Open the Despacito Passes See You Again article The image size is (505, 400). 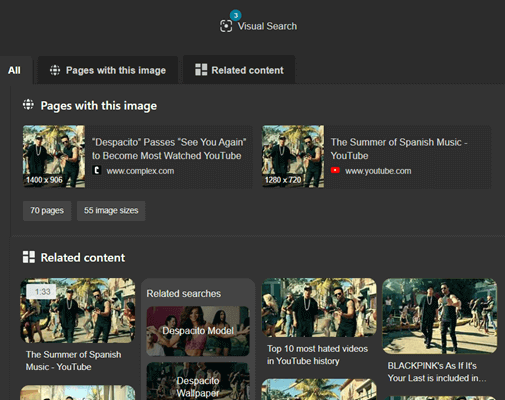tap(169, 149)
